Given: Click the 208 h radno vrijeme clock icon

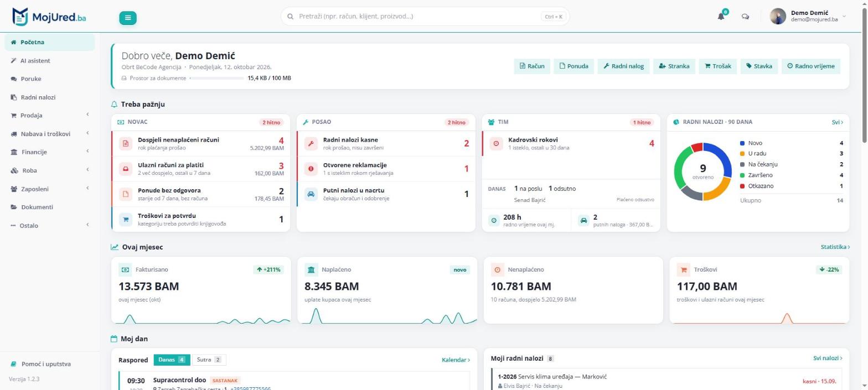Looking at the screenshot, I should click(494, 220).
